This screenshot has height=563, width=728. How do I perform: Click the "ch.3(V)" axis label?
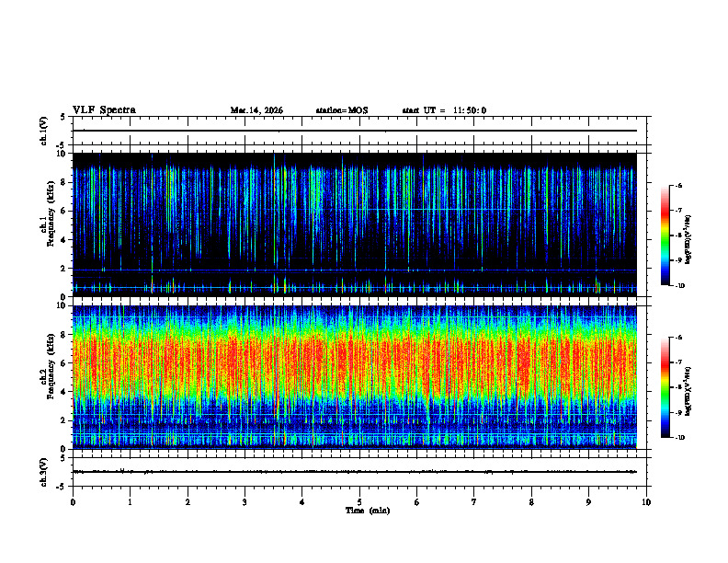44,472
